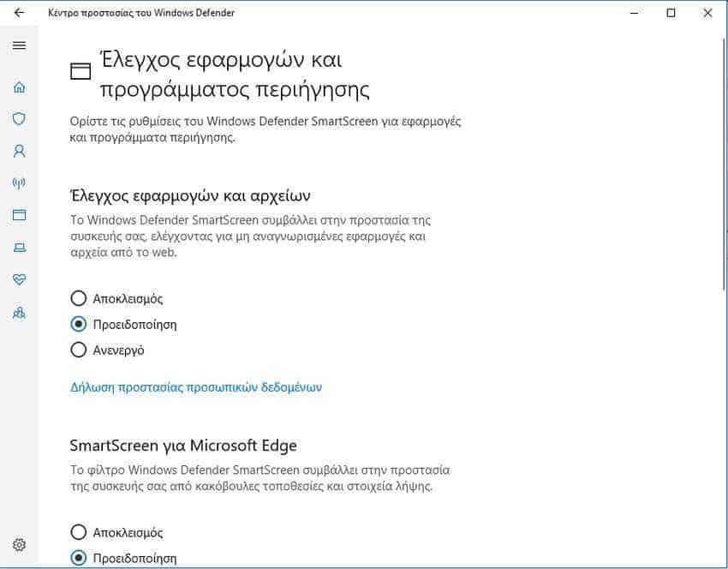Open Settings gear icon in sidebar
Screen dimensions: 728x569
click(x=19, y=544)
